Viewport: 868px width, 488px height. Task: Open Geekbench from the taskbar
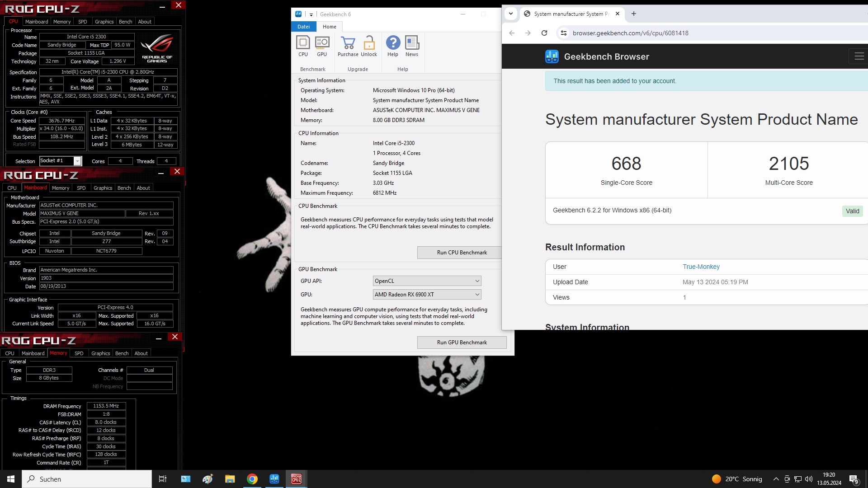click(x=274, y=479)
